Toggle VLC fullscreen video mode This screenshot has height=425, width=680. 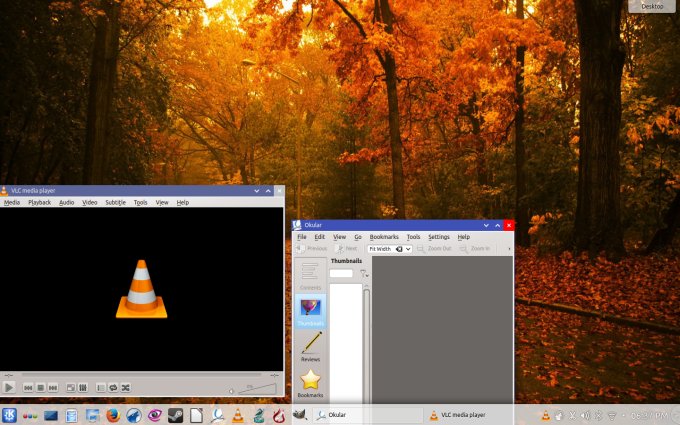(x=71, y=387)
